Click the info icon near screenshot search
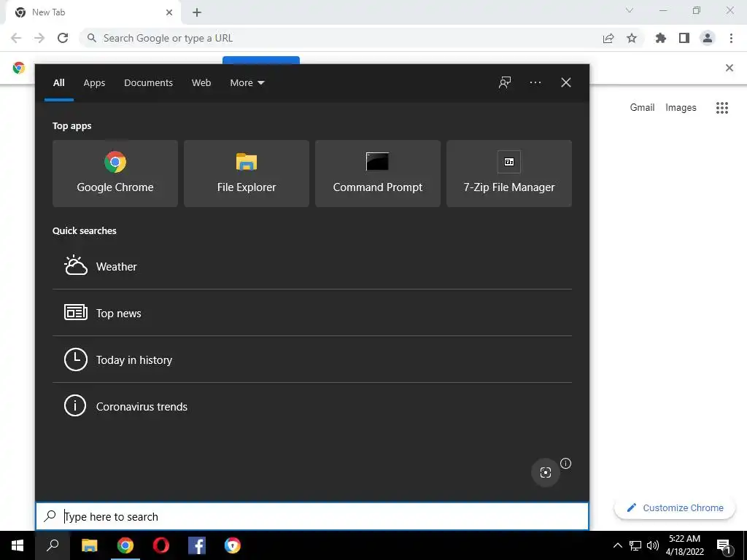 point(565,463)
